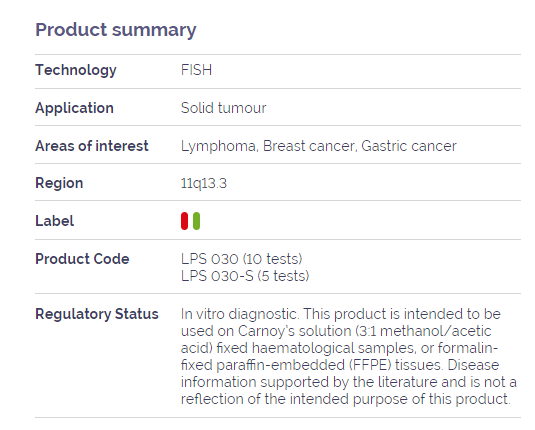
Task: Click the Regulatory Status row label
Action: click(x=97, y=314)
